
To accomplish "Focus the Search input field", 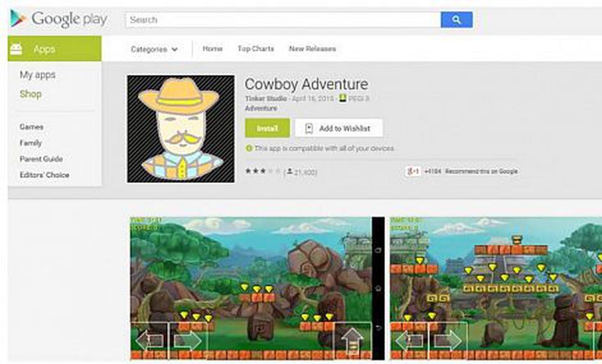I will tap(283, 20).
